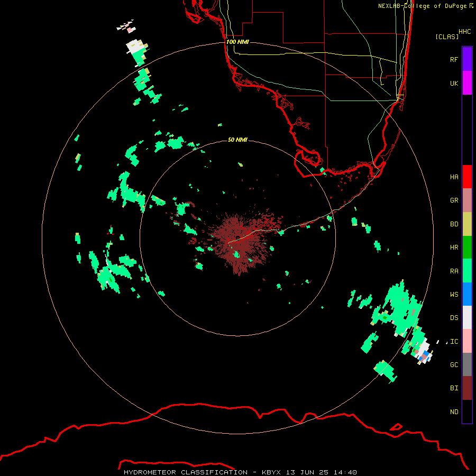Click the HHC product label

click(464, 32)
